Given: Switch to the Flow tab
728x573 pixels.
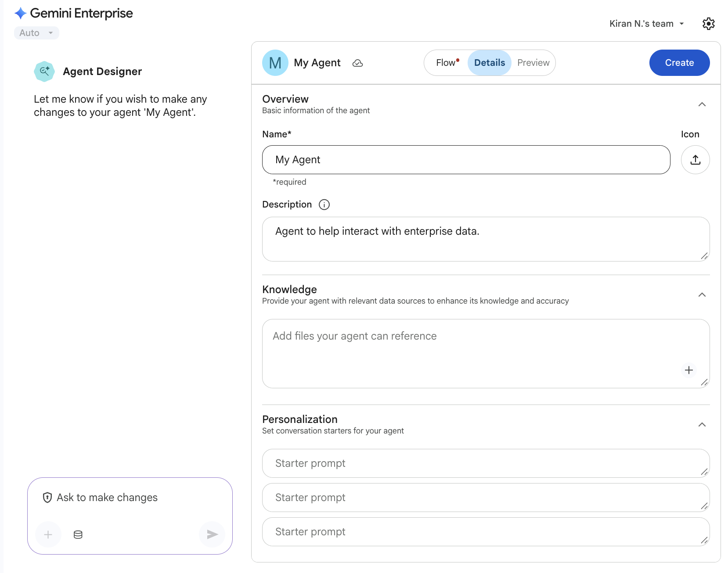Looking at the screenshot, I should pyautogui.click(x=447, y=63).
